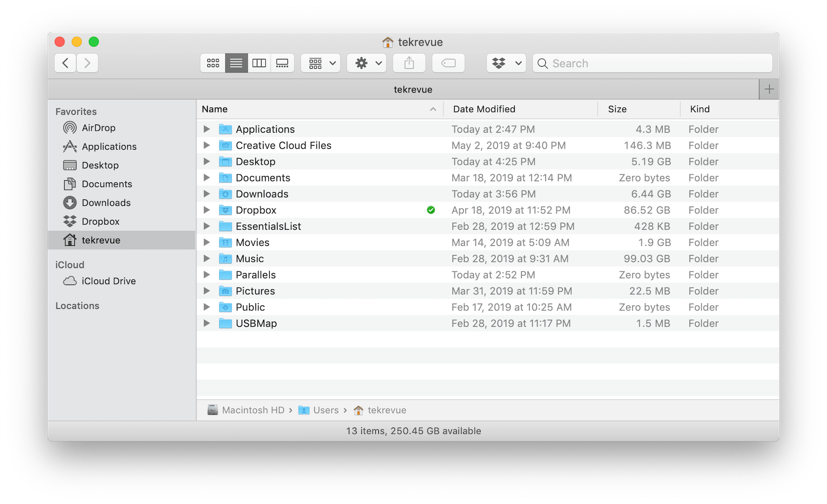Go back with the back arrow
This screenshot has width=827, height=504.
(66, 63)
